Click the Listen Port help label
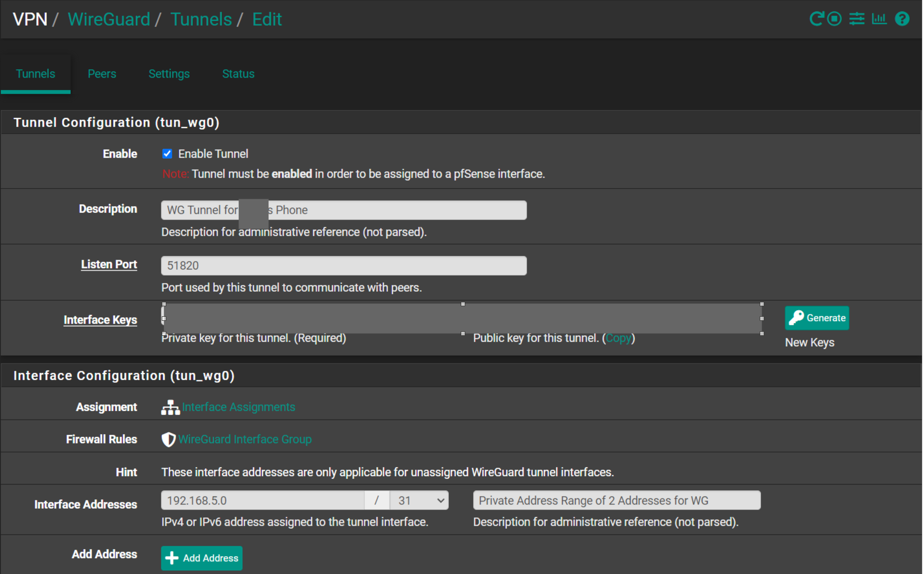The height and width of the screenshot is (574, 924). 109,264
